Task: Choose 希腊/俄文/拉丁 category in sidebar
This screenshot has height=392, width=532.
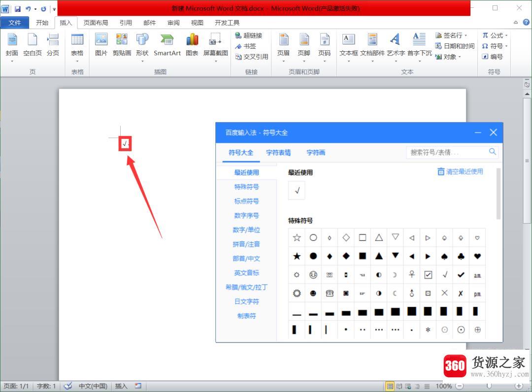Action: tap(247, 287)
